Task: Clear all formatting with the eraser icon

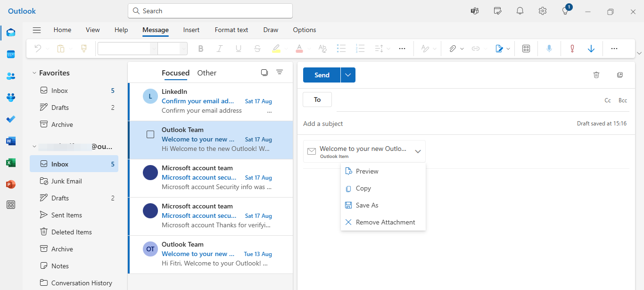Action: tap(322, 48)
